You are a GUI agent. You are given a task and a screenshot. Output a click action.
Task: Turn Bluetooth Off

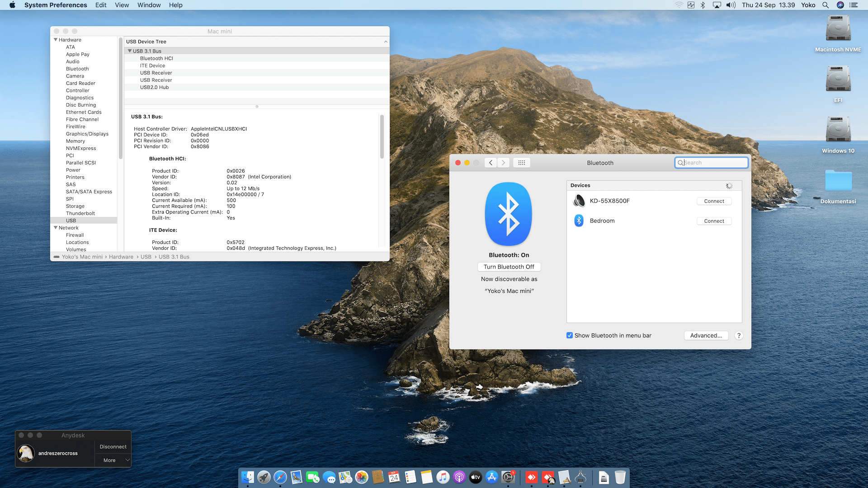[x=509, y=267]
